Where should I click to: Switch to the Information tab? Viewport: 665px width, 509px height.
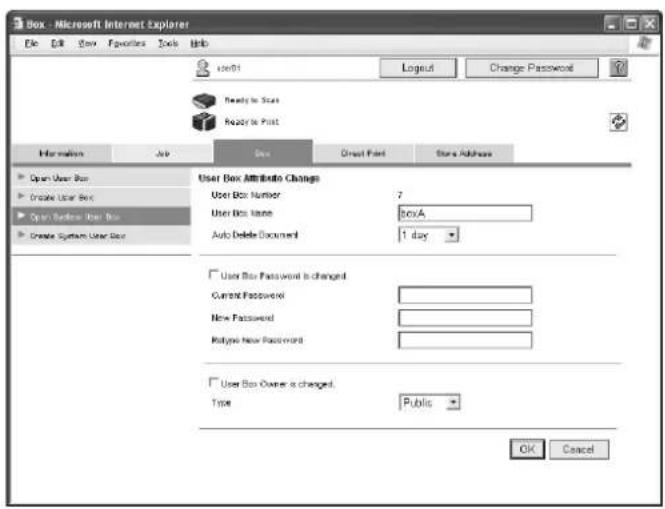coord(61,154)
